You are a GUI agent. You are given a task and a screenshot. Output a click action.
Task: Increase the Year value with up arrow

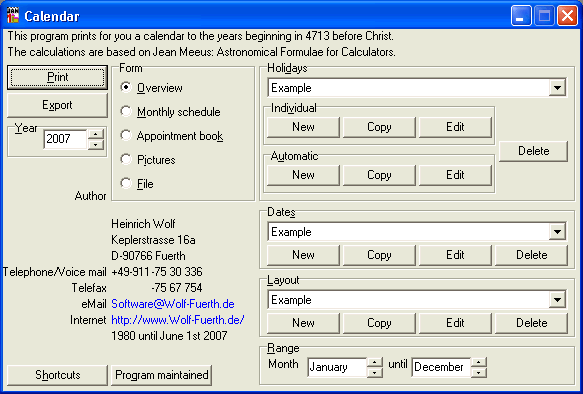(96, 134)
